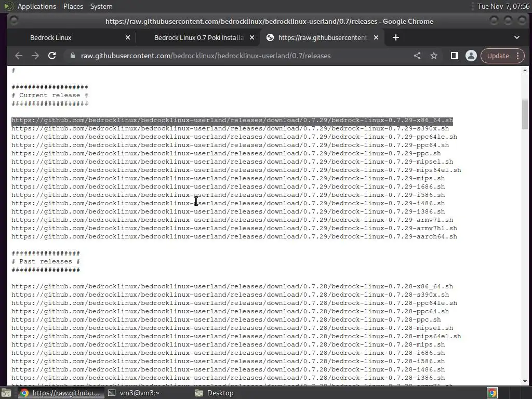Viewport: 532px width, 399px height.
Task: Open Chrome three-dot menu
Action: [518, 56]
